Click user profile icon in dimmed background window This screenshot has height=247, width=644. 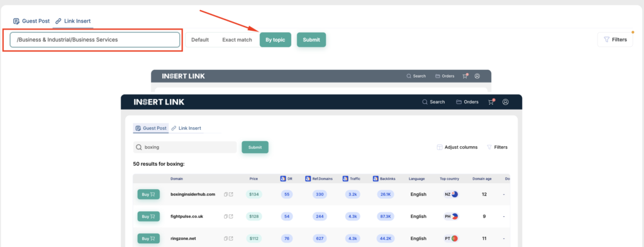tap(477, 76)
